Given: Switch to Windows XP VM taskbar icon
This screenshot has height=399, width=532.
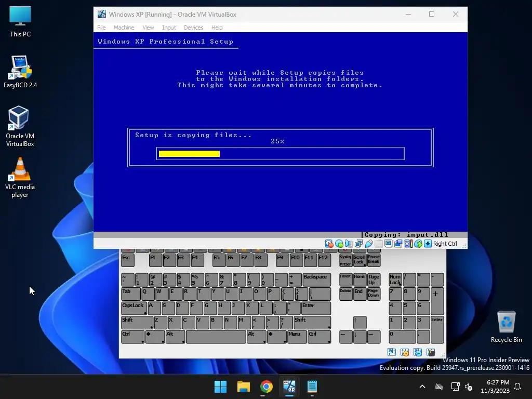Looking at the screenshot, I should click(x=289, y=387).
